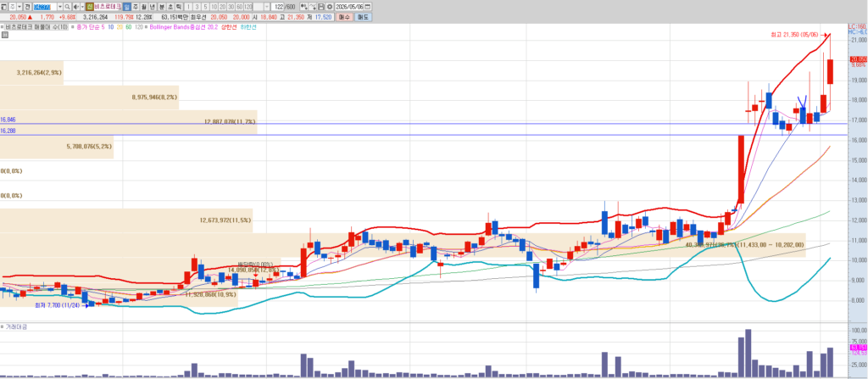Screen dimensions: 868x379
Task: Click the 60 moving average legend label
Action: pos(129,26)
